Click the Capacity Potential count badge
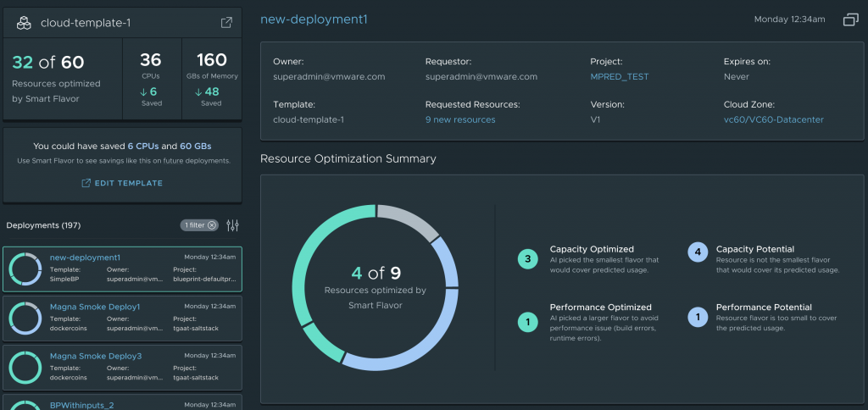The width and height of the screenshot is (868, 410). click(697, 252)
